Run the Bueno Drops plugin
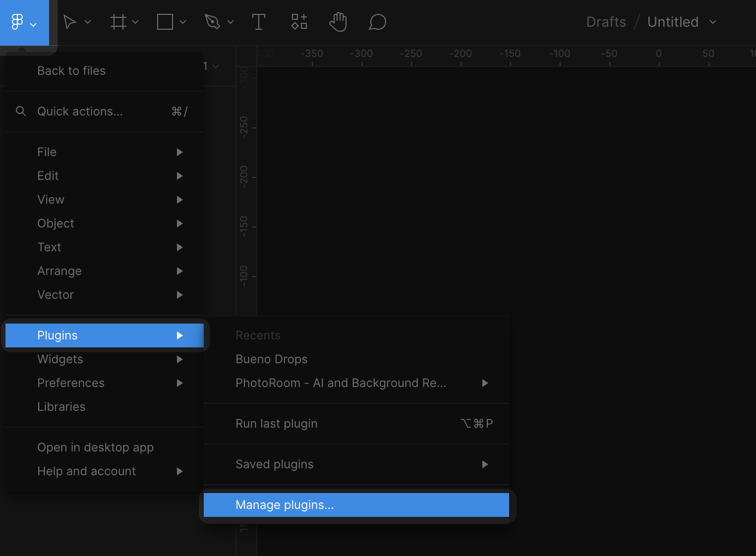Image resolution: width=756 pixels, height=556 pixels. click(271, 359)
